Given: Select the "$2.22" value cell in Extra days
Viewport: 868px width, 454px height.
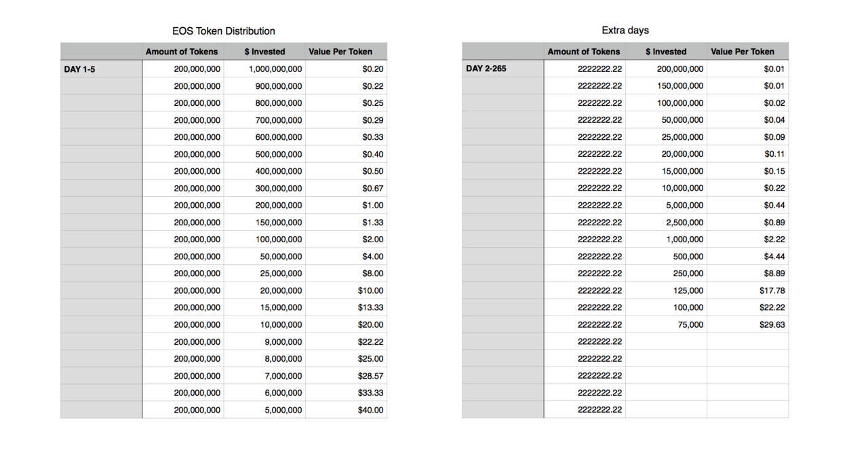Looking at the screenshot, I should [x=747, y=239].
